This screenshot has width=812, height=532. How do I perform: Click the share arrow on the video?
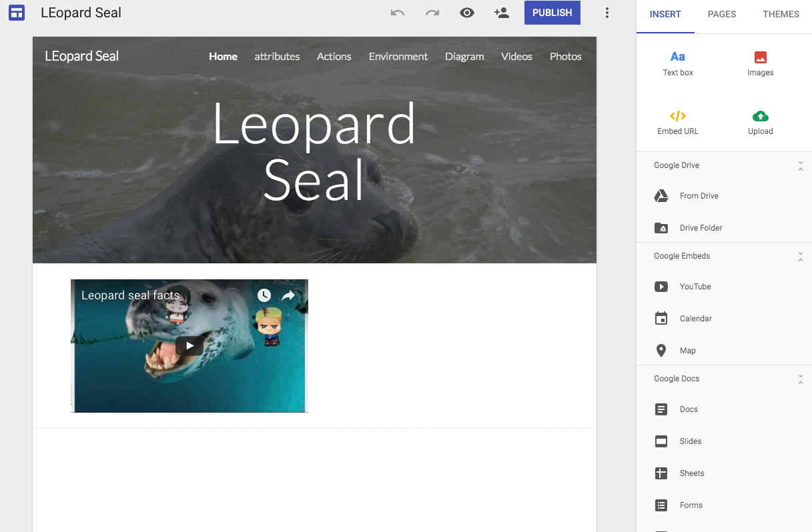(x=288, y=295)
